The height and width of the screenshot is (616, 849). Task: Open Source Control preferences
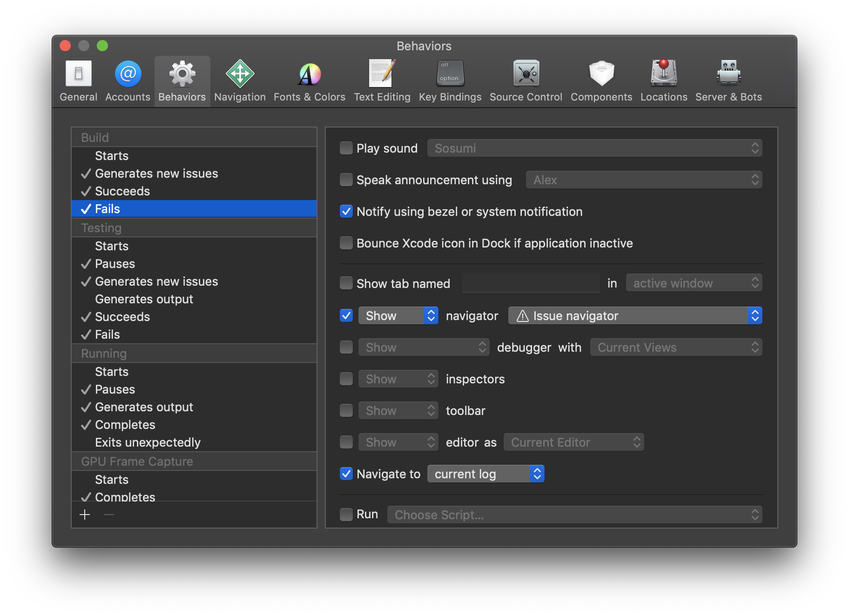pos(525,80)
